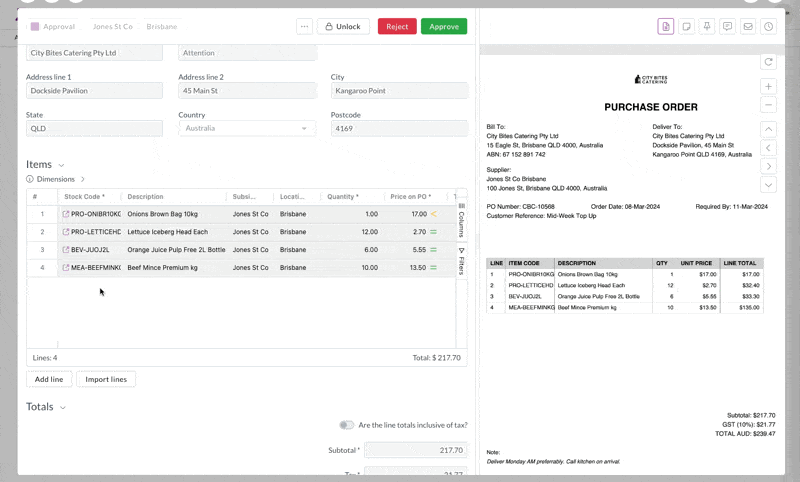This screenshot has height=482, width=800.
Task: Click the green match icon for Orange Juice row
Action: click(x=433, y=250)
